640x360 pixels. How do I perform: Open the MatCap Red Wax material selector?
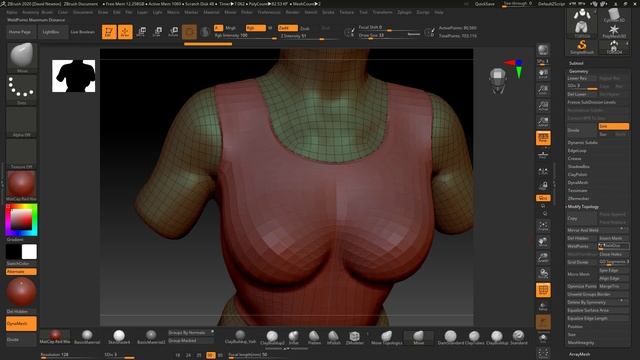pyautogui.click(x=22, y=186)
